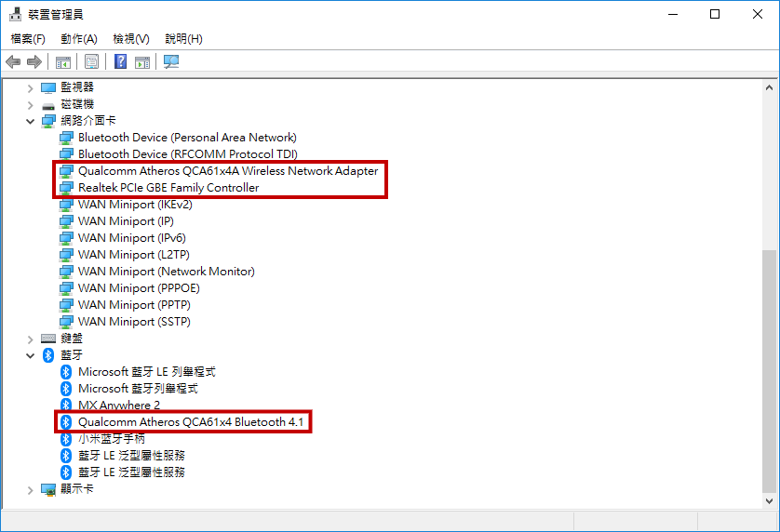Click Bluetooth Device (Personal Area Network) icon
This screenshot has width=780, height=532.
click(66, 138)
